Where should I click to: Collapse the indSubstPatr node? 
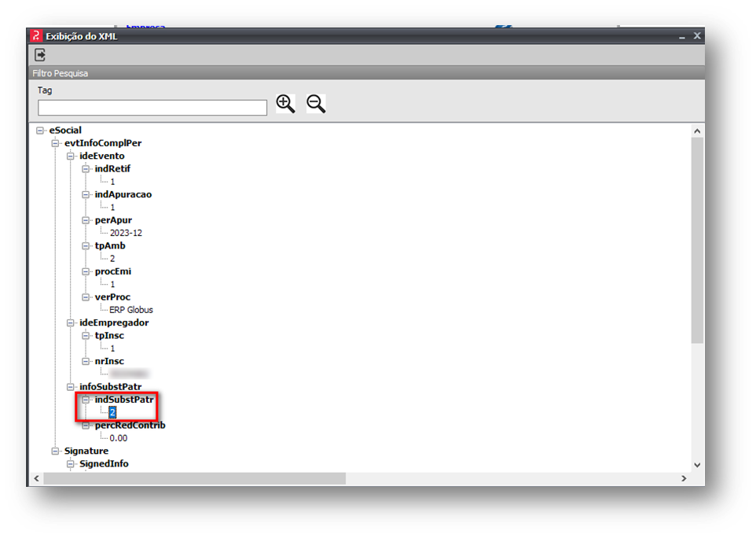tap(86, 400)
